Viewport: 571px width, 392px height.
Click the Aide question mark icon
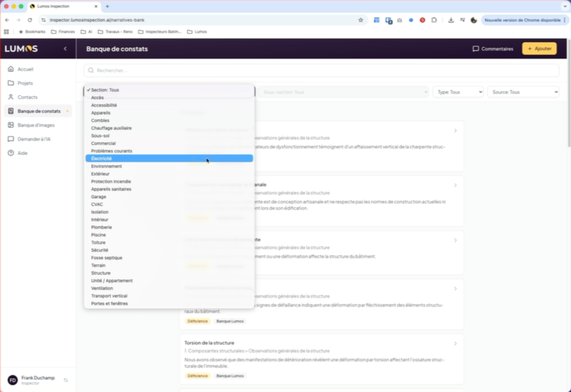point(11,153)
